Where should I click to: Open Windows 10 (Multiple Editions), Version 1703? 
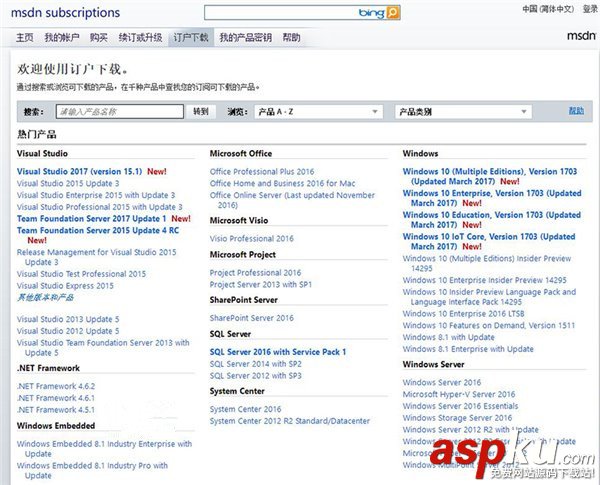pos(490,176)
